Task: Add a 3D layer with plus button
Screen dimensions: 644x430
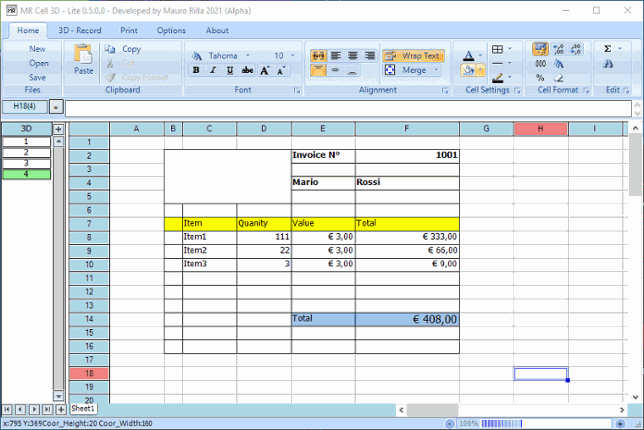Action: [x=58, y=129]
